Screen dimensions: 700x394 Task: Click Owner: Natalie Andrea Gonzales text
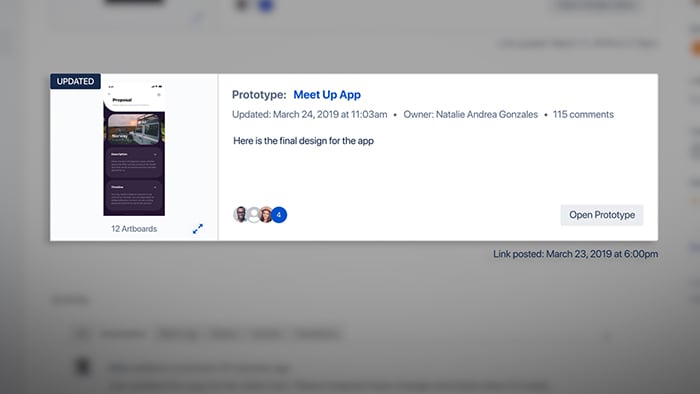coord(471,115)
